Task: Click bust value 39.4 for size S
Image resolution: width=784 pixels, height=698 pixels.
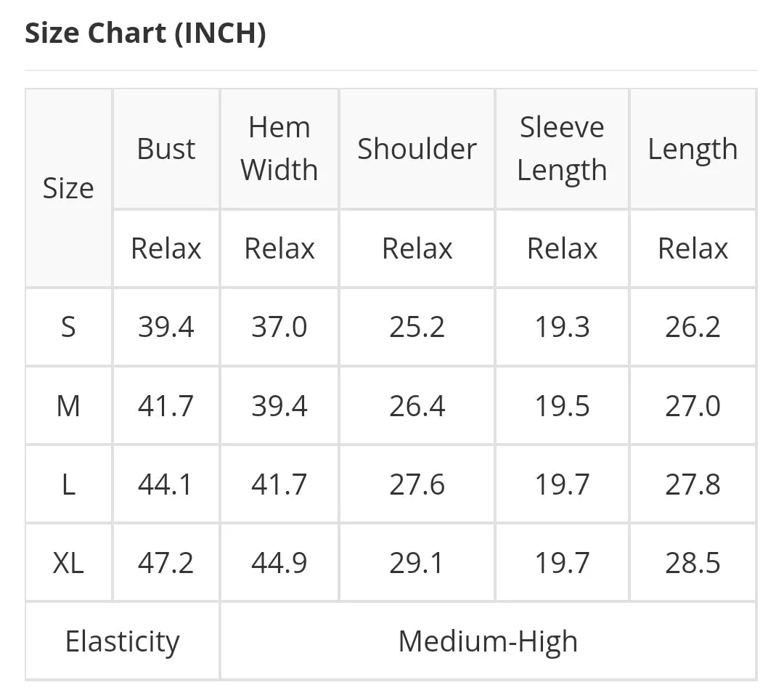Action: click(166, 328)
